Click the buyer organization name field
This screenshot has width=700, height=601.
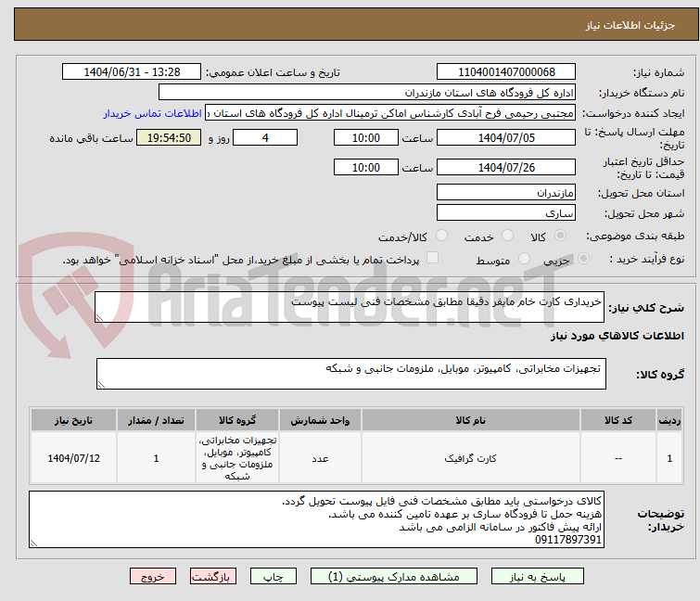(x=367, y=93)
